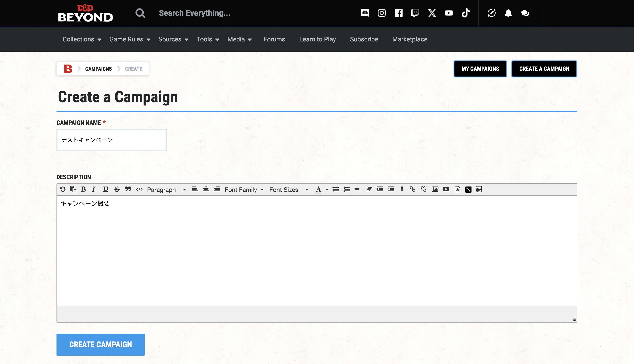The width and height of the screenshot is (634, 364).
Task: Insert a numbered list
Action: point(347,189)
